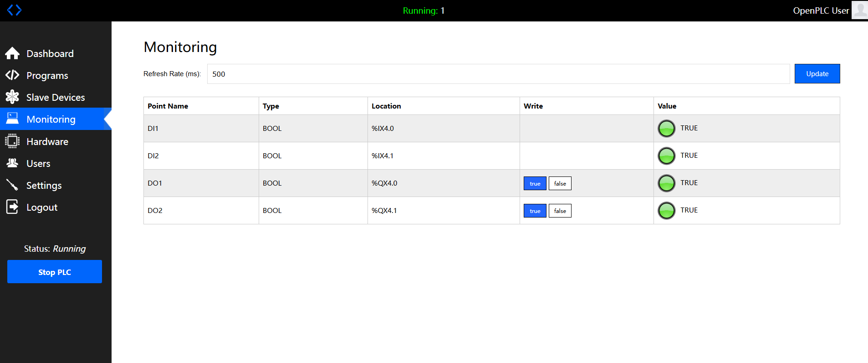Click the OpenPLC User name
Image resolution: width=868 pixels, height=363 pixels.
(x=821, y=10)
